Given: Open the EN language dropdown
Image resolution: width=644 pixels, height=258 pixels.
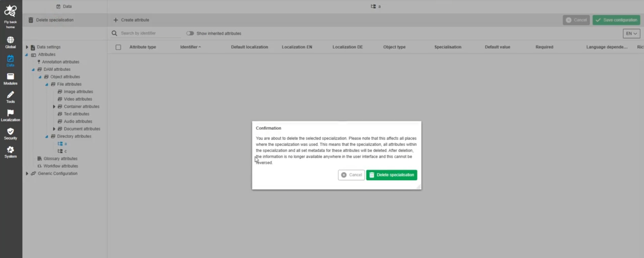Looking at the screenshot, I should point(631,34).
